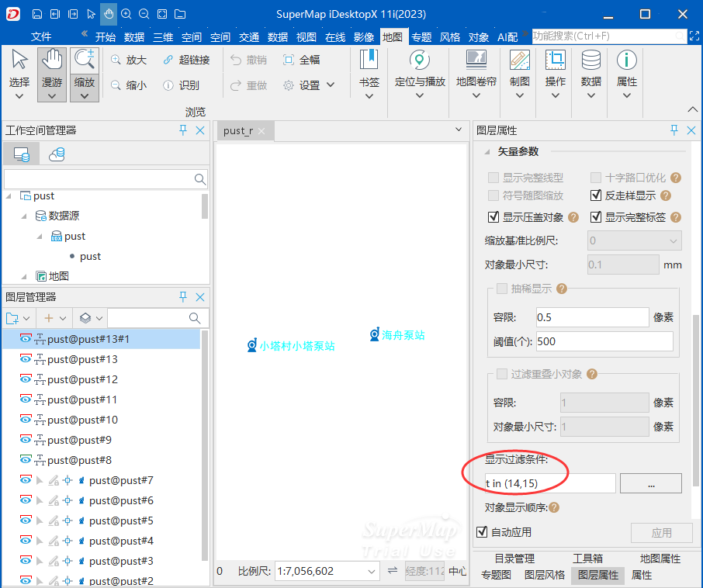
Task: Click the save icon in title bar
Action: click(37, 14)
